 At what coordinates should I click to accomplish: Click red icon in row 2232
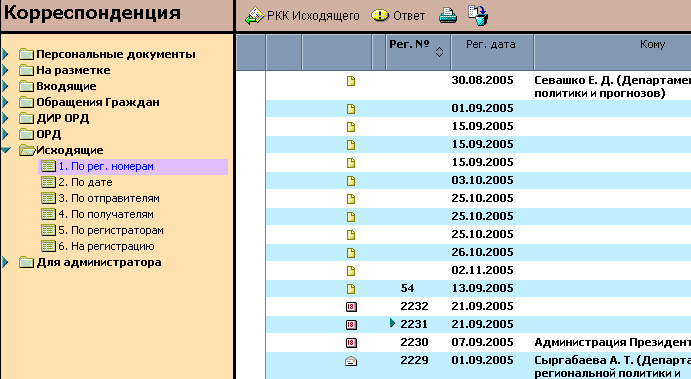tap(351, 307)
